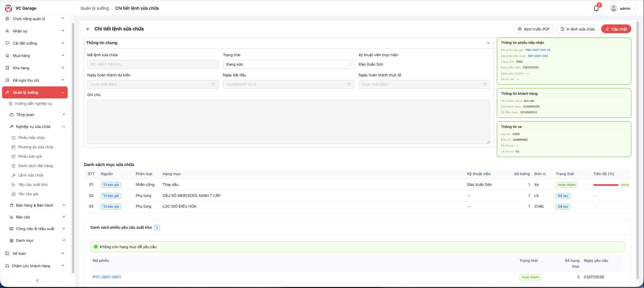Click the notification bell icon
Viewport: 644px width, 288px height.
(x=596, y=8)
